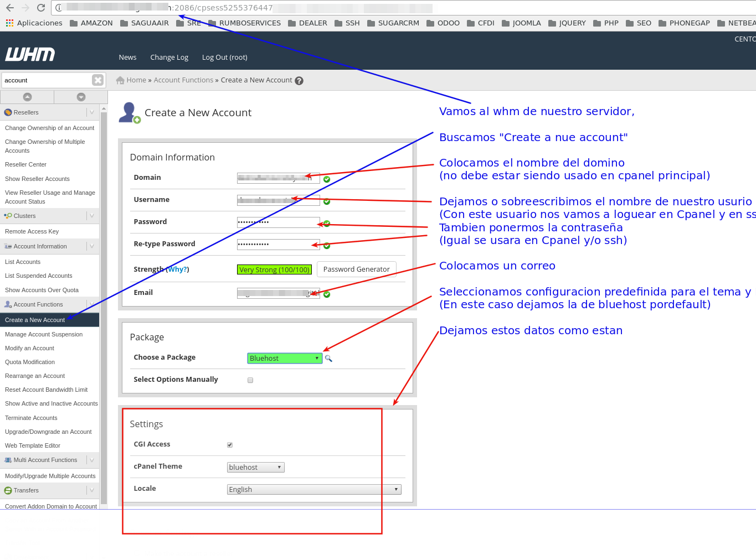The height and width of the screenshot is (560, 756).
Task: Open Upgrade/Downgrade an Account link
Action: 48,432
